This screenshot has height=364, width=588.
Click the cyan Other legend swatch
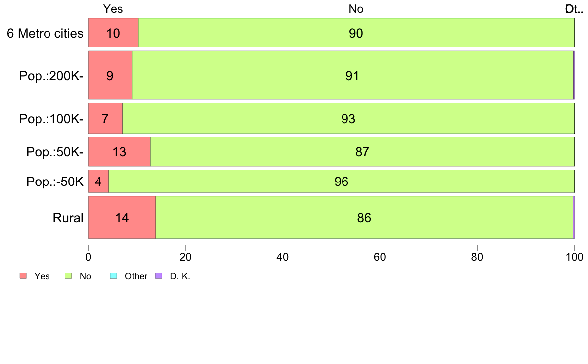(114, 276)
